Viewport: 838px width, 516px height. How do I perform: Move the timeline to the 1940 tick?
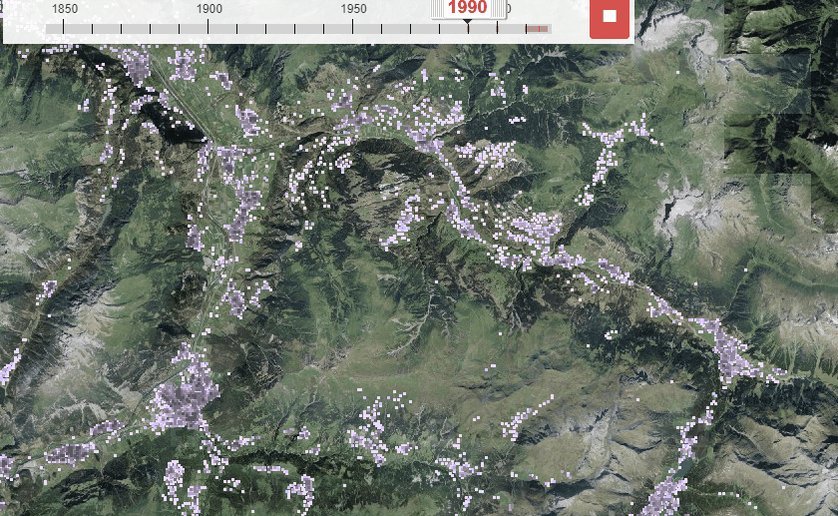click(x=324, y=28)
